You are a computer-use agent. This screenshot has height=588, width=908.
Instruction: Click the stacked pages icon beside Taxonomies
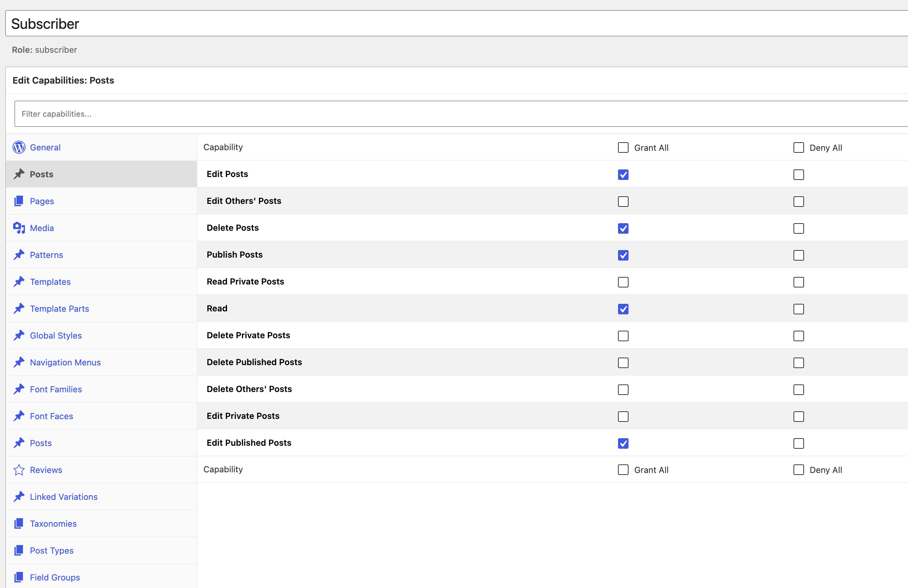[19, 524]
